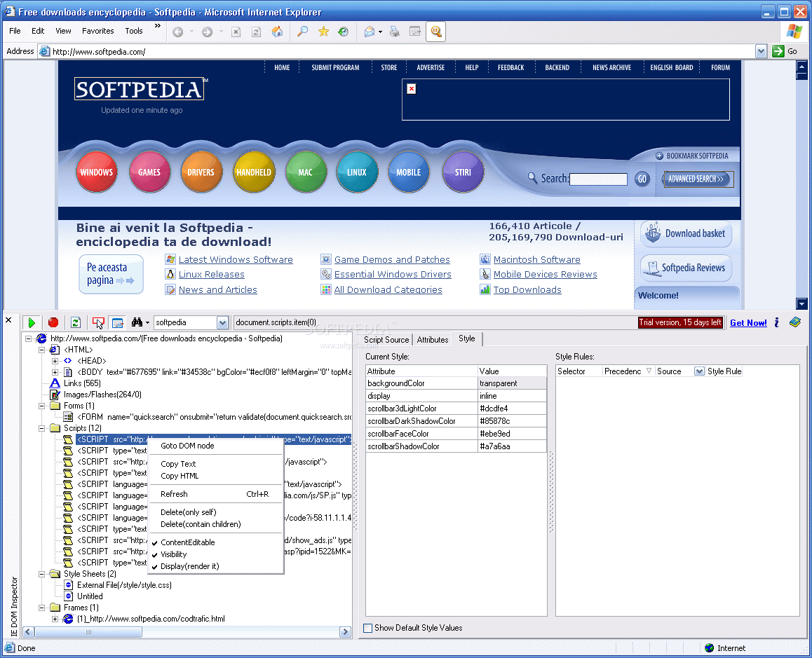Screen dimensions: 812x658
Task: Click the document.scripts.item(0) path field
Action: point(435,322)
